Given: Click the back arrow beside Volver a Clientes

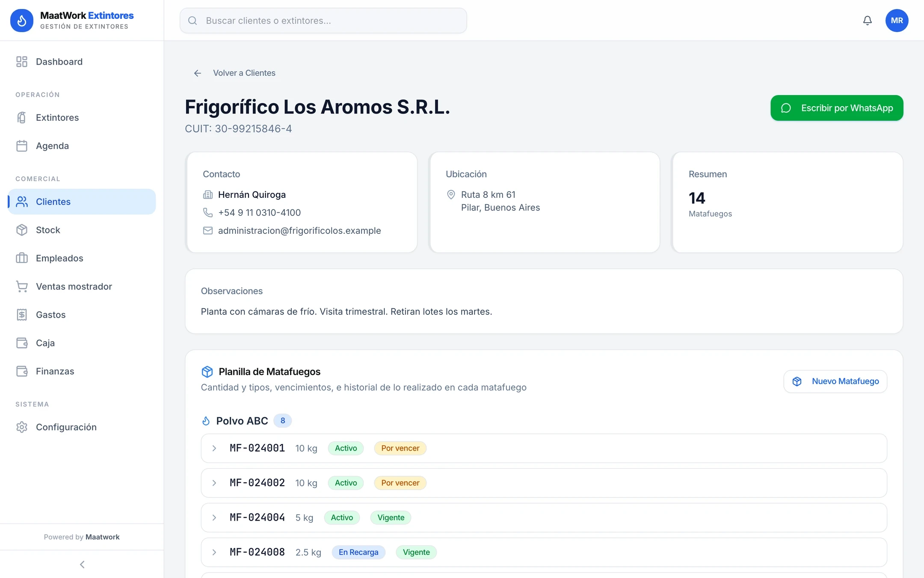Looking at the screenshot, I should (197, 73).
